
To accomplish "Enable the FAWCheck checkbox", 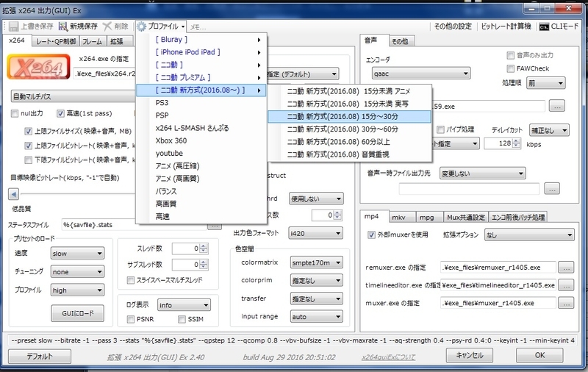I will coord(510,68).
